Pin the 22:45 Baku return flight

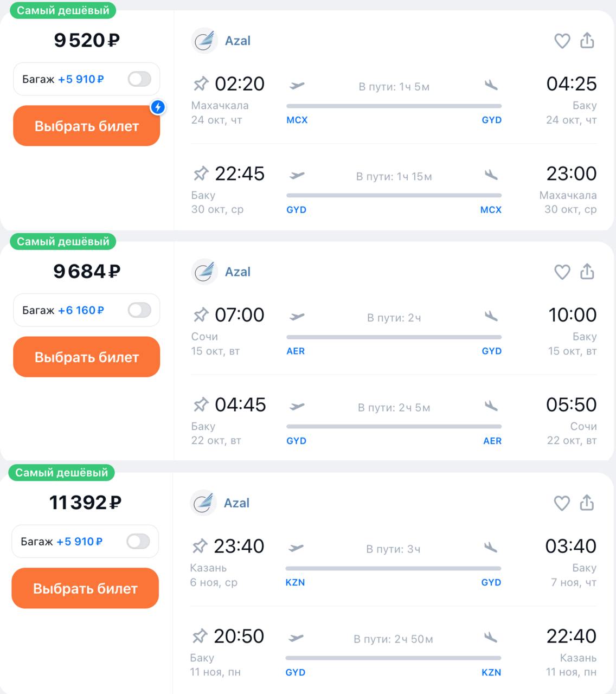pyautogui.click(x=201, y=174)
